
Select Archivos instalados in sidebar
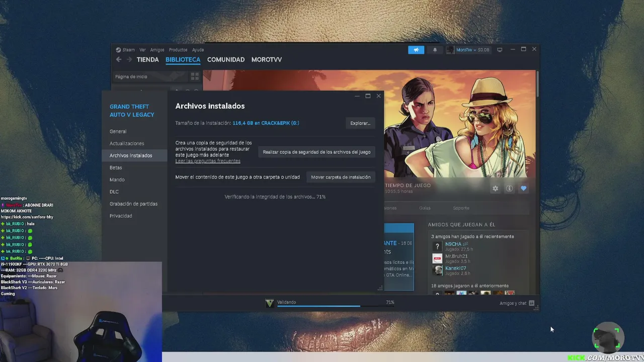[134, 155]
